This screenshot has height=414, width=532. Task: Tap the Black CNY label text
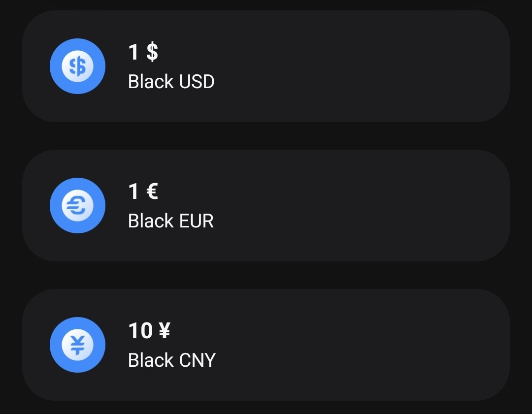[171, 360]
